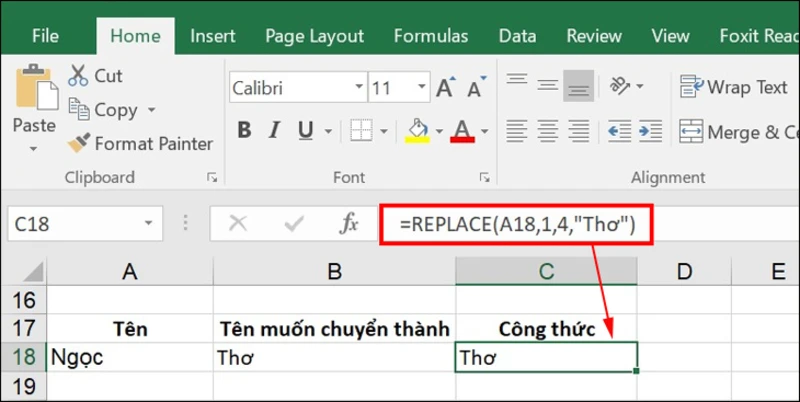
Task: Switch to the Formulas tab
Action: coord(431,36)
